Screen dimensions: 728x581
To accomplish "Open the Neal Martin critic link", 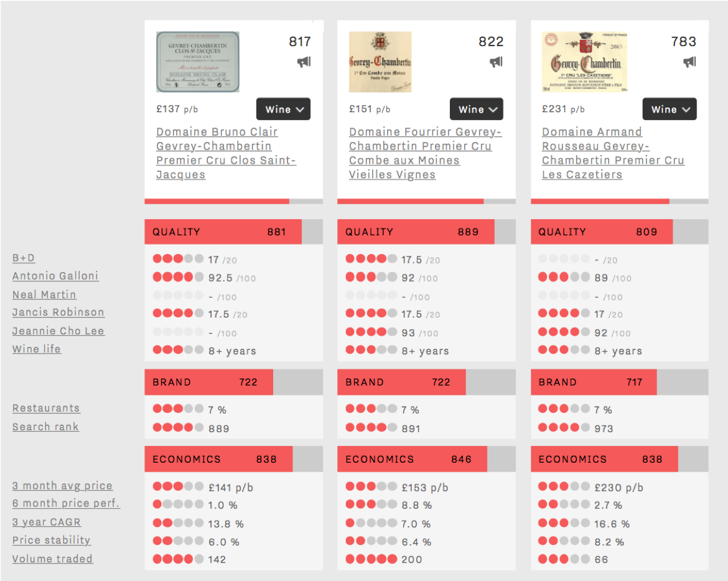I will (44, 295).
